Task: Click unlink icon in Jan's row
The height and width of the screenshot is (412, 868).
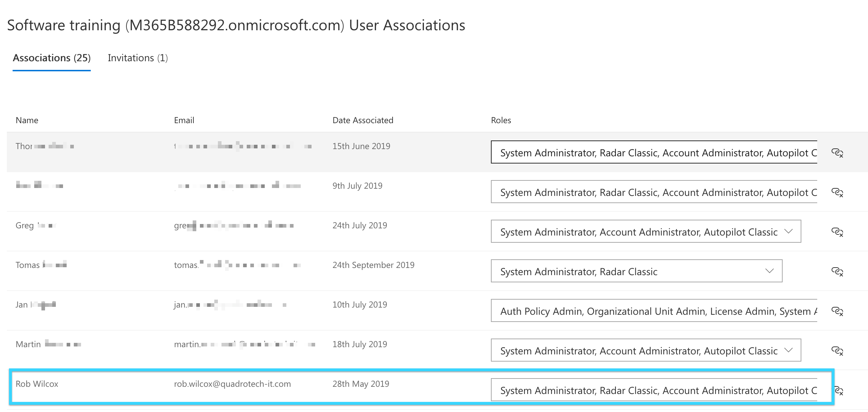Action: (837, 311)
